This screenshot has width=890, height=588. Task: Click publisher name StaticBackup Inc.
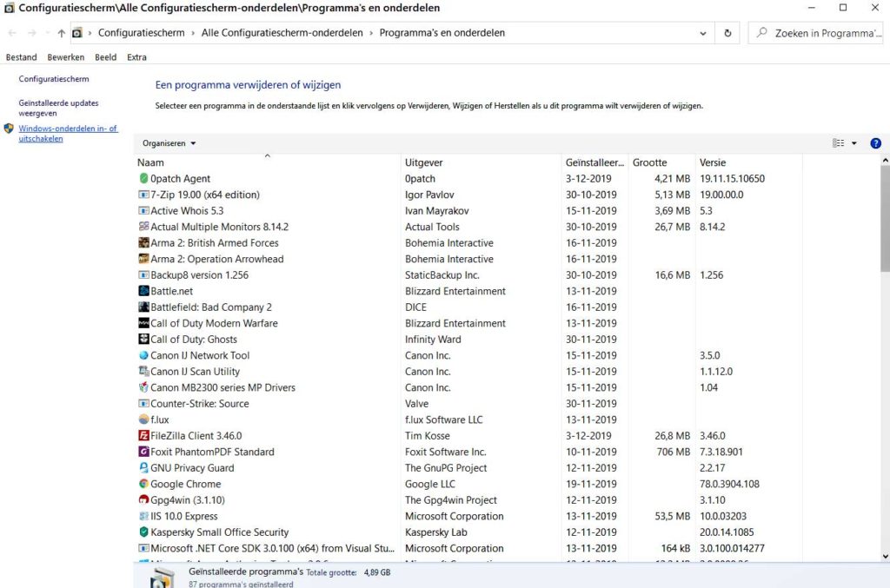(442, 275)
